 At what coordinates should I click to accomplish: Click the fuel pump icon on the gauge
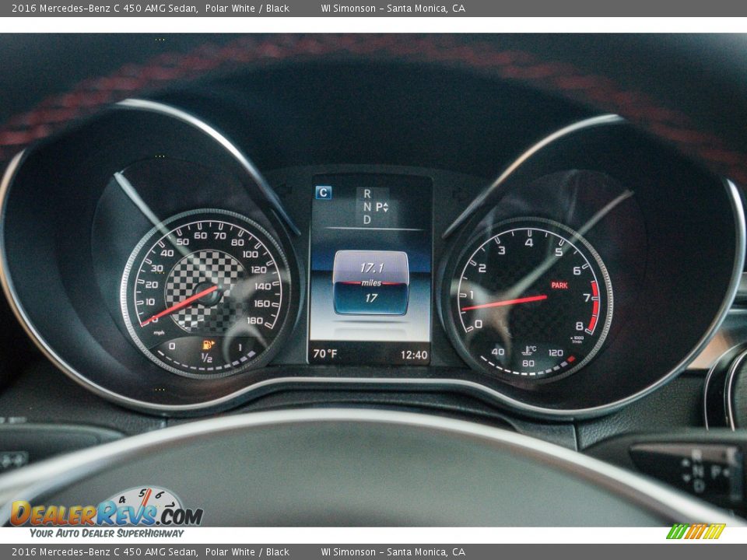coord(206,345)
